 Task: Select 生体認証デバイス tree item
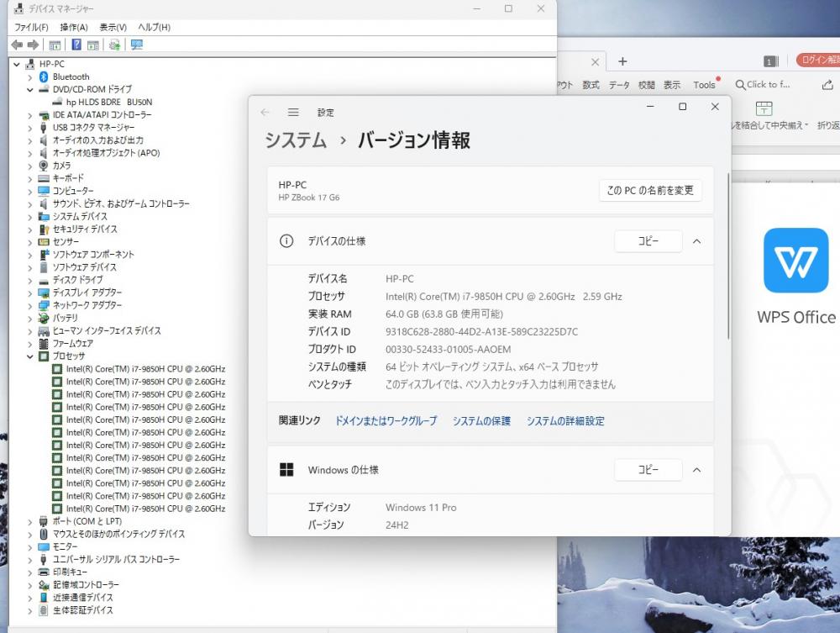(x=83, y=610)
